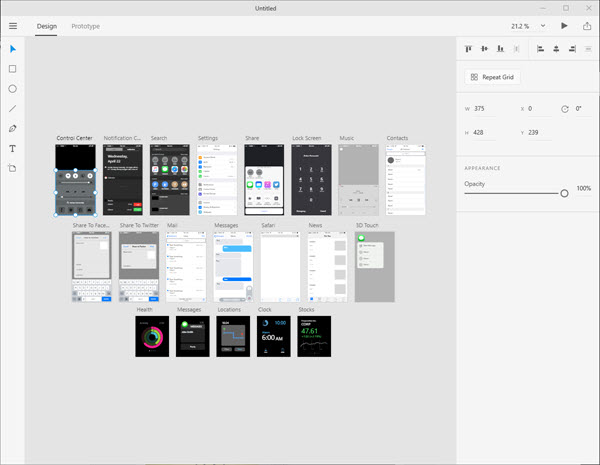This screenshot has height=465, width=600.
Task: Click the Lock Screen keypad artboard
Action: 311,180
